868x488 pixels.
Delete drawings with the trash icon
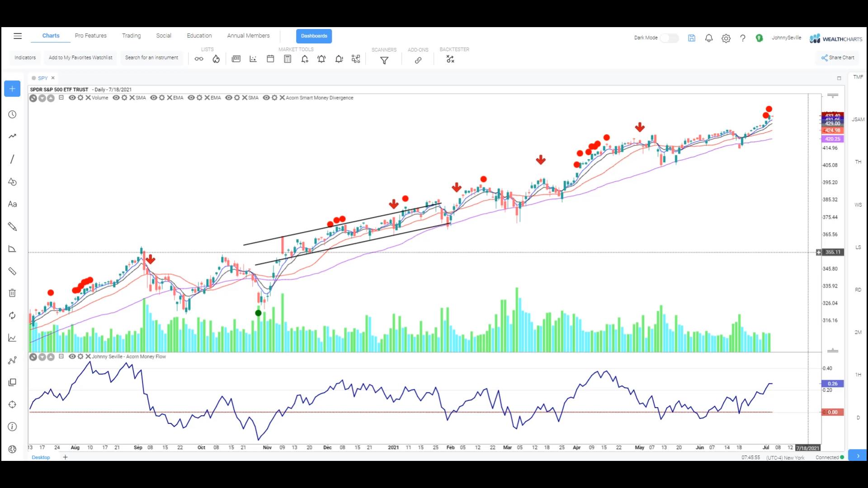pyautogui.click(x=12, y=293)
